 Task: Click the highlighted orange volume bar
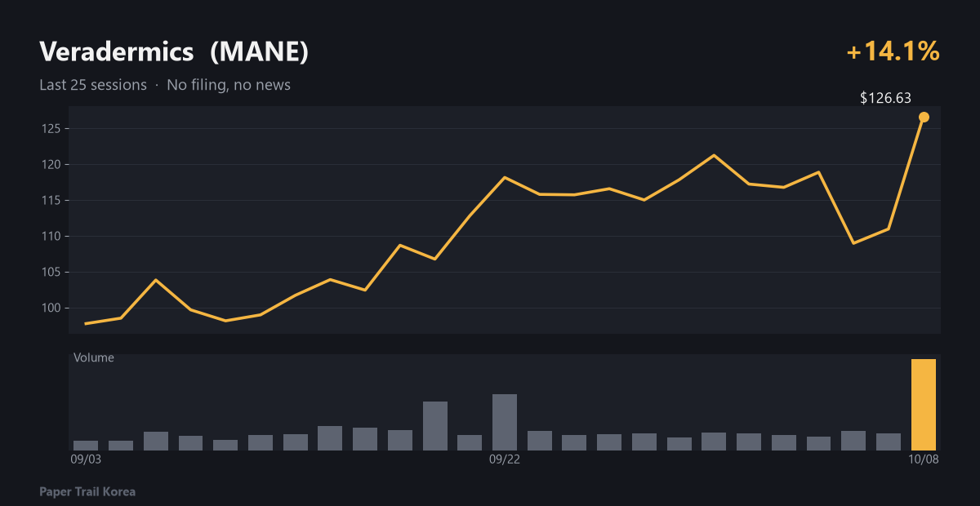924,405
